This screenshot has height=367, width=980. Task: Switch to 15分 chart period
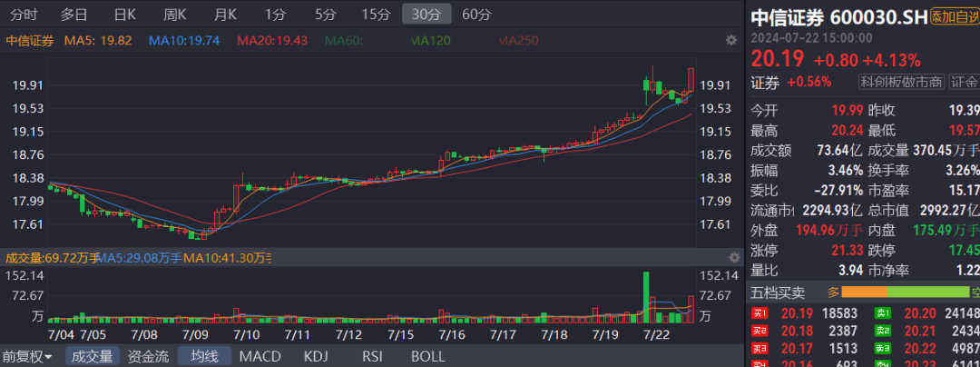[x=376, y=14]
